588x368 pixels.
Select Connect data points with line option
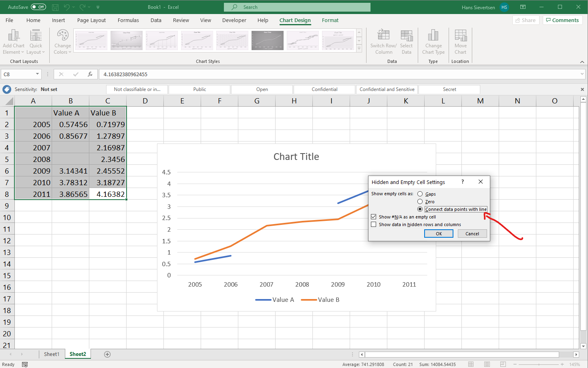click(x=420, y=209)
